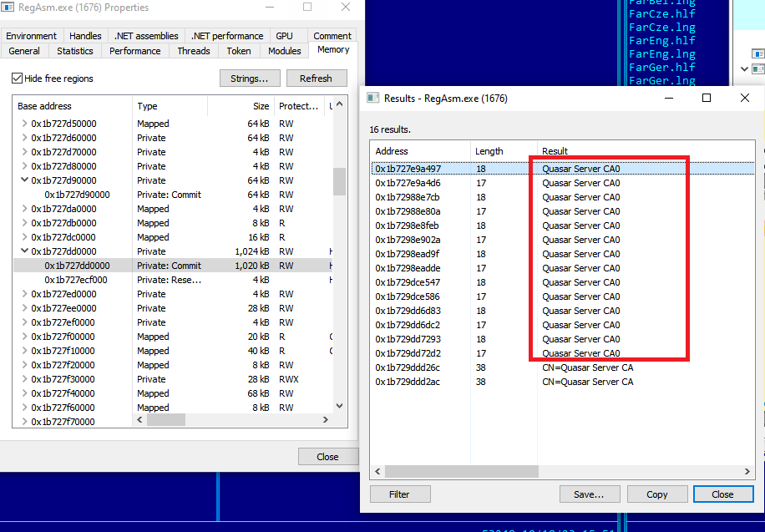Image resolution: width=765 pixels, height=532 pixels.
Task: Click the chevron arrow near the right screen edge
Action: pos(746,69)
